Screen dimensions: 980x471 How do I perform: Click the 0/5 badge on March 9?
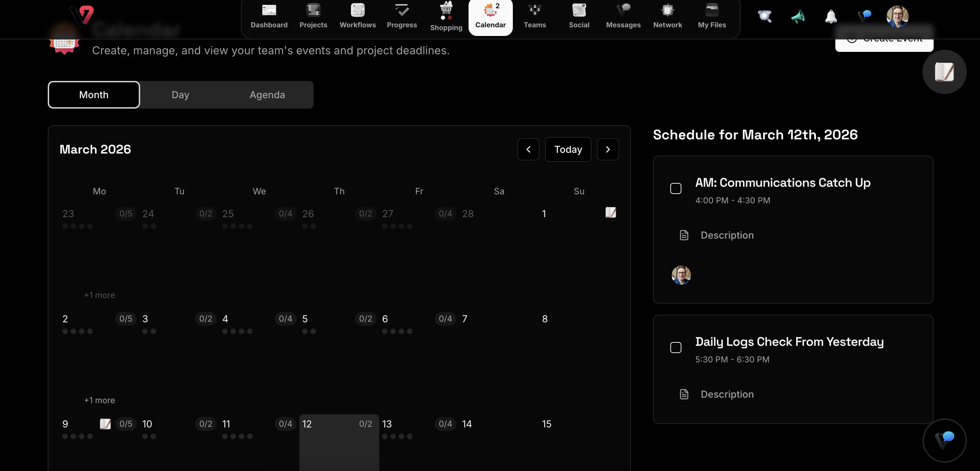pyautogui.click(x=126, y=424)
